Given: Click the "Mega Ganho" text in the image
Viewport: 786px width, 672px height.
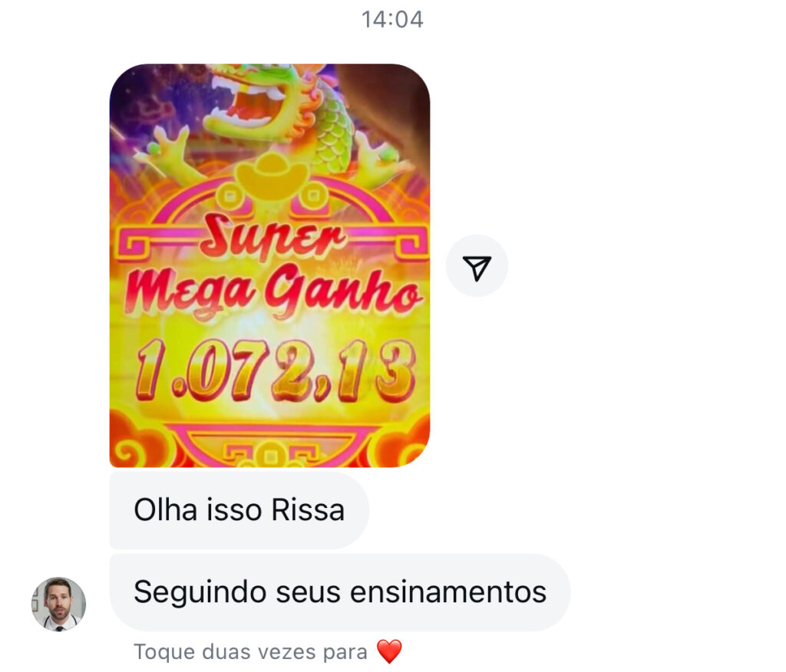Looking at the screenshot, I should click(x=273, y=292).
